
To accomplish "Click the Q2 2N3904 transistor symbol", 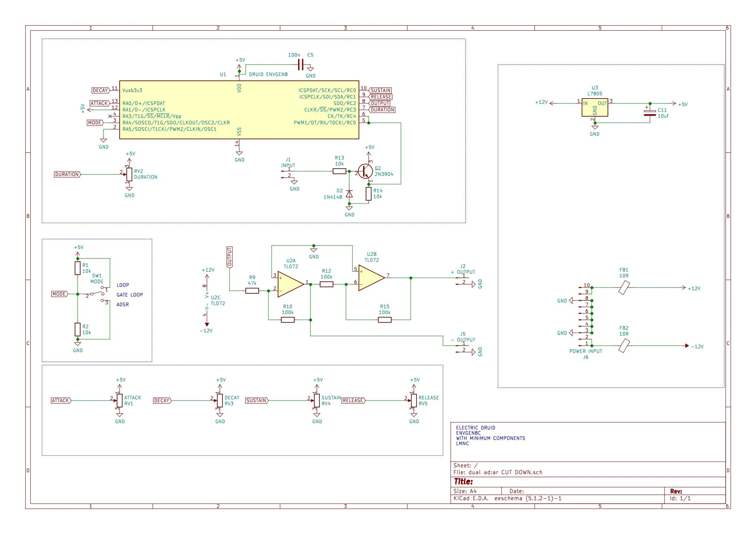I will 365,172.
